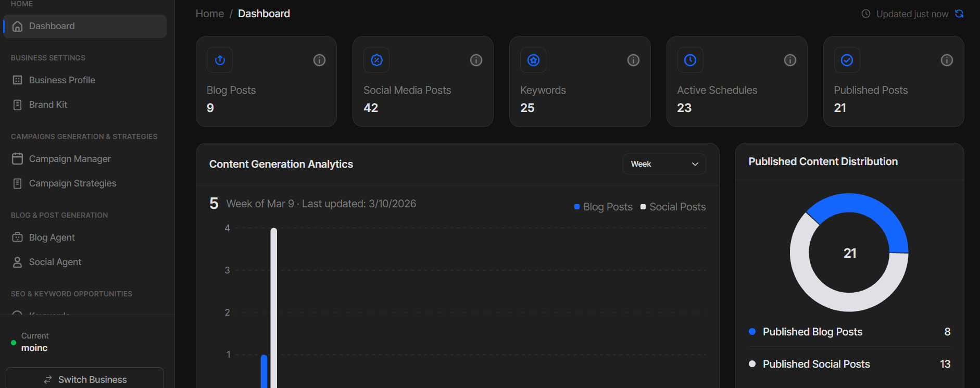Click the short blue Blog Posts bar

coord(264,371)
